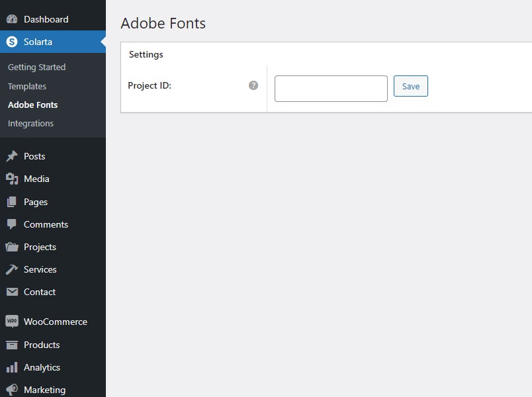Image resolution: width=532 pixels, height=397 pixels.
Task: Click the Services hammer icon
Action: [x=12, y=269]
